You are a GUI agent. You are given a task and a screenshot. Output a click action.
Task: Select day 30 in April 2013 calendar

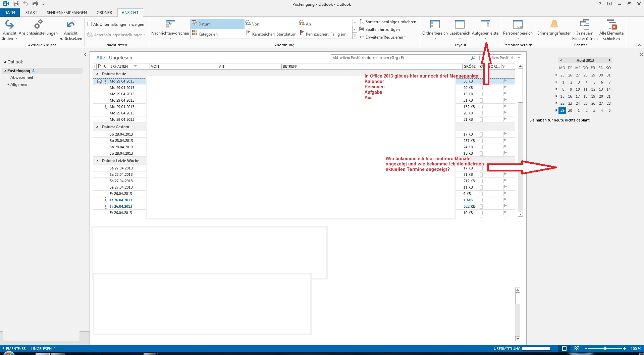(570, 110)
